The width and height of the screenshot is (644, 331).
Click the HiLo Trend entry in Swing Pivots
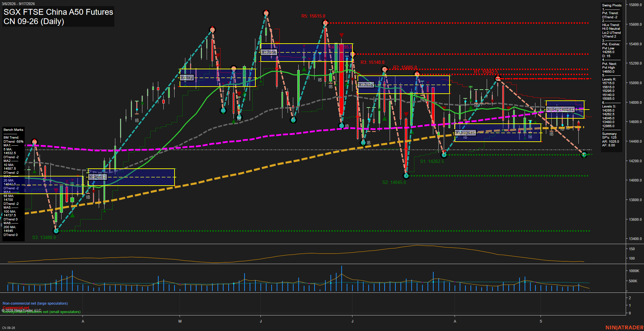[x=611, y=30]
